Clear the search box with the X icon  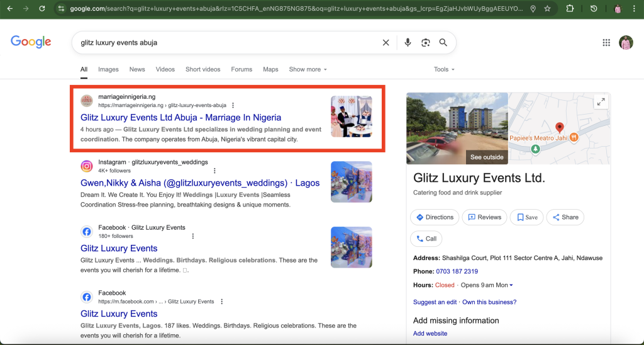click(x=386, y=42)
